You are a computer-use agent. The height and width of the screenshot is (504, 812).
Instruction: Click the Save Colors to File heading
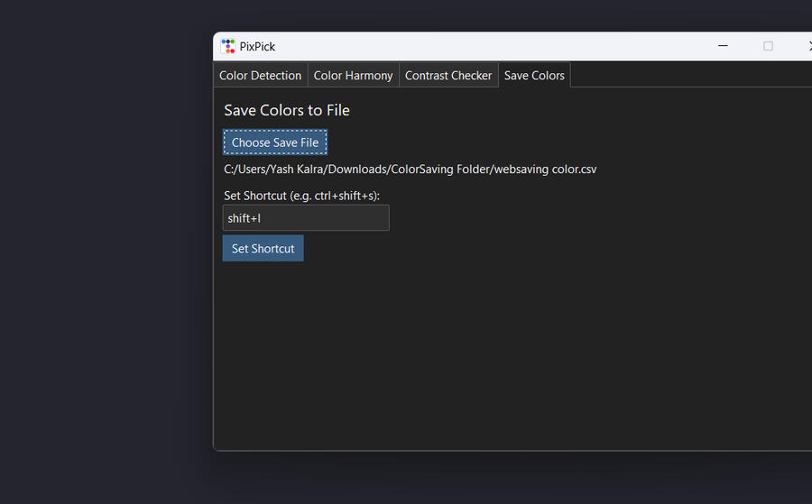click(287, 111)
